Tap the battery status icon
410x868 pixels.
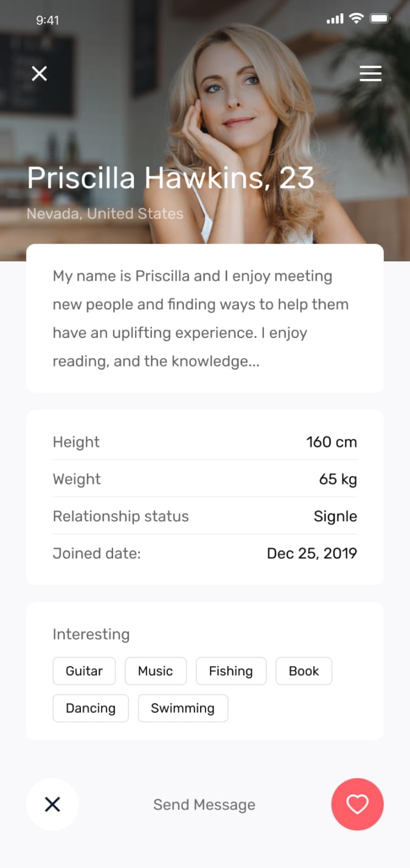coord(380,19)
